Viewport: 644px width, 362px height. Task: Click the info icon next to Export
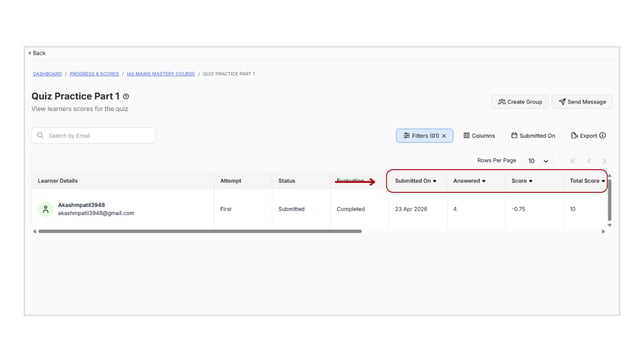coord(603,135)
